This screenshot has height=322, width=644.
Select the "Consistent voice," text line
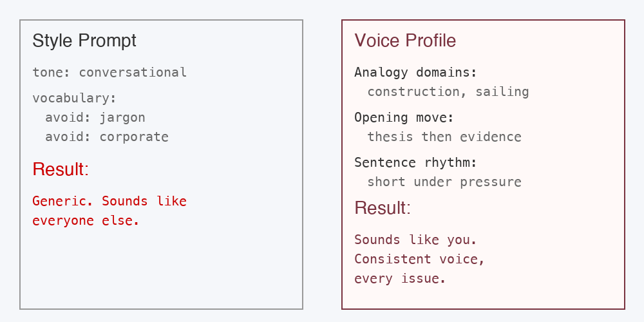coord(419,259)
